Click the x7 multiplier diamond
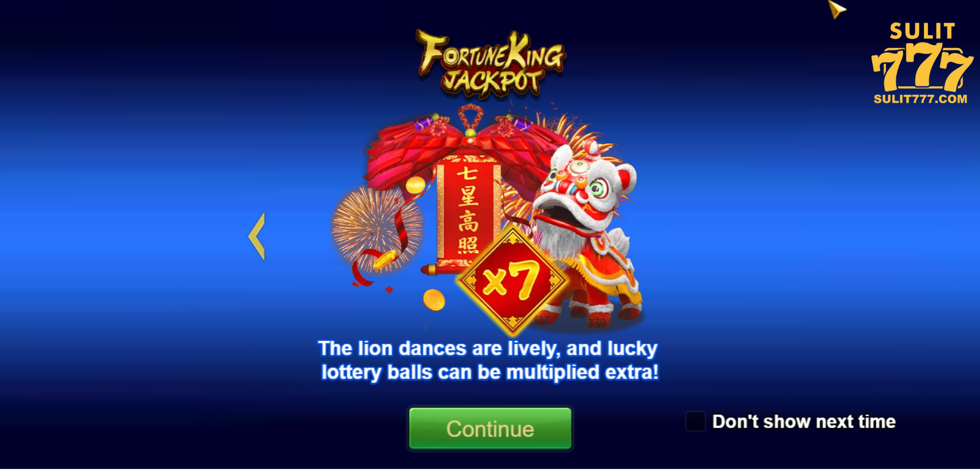This screenshot has width=980, height=470. click(x=512, y=280)
